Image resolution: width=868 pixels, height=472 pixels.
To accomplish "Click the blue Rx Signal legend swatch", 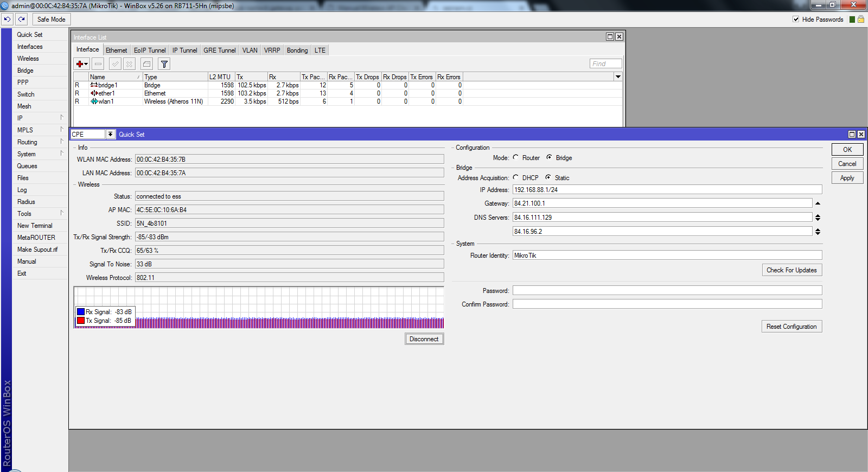I will click(x=81, y=312).
